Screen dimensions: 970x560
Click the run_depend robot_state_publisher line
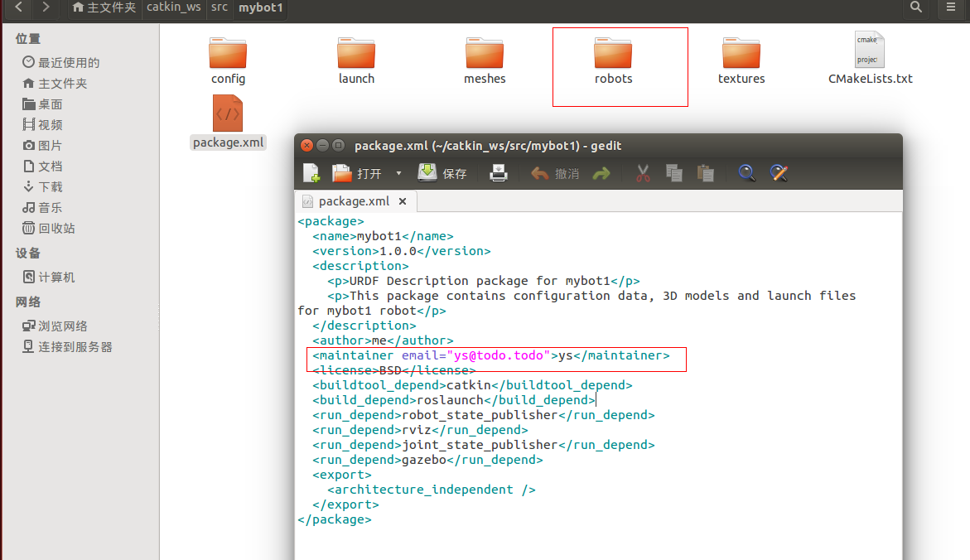pyautogui.click(x=484, y=414)
